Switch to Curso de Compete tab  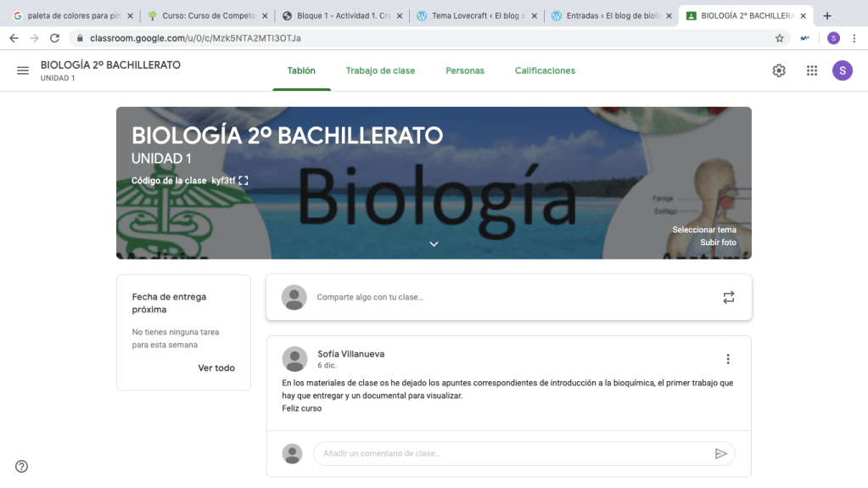click(x=208, y=16)
